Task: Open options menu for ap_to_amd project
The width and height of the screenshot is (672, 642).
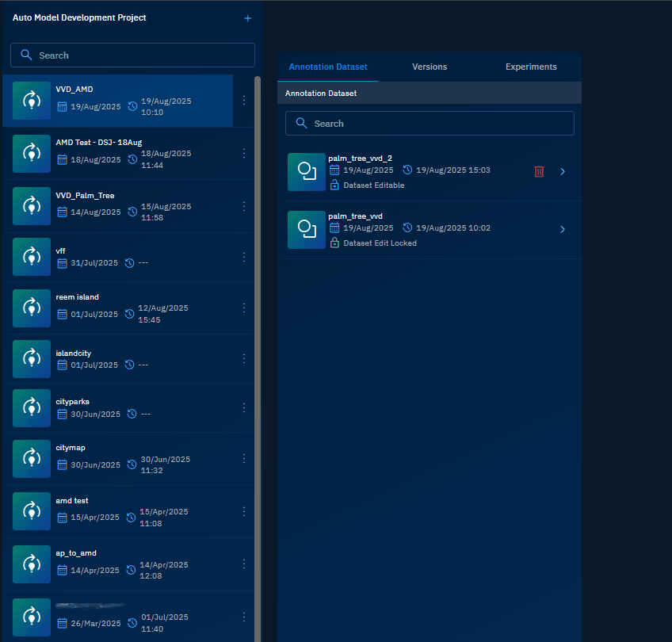Action: [243, 564]
